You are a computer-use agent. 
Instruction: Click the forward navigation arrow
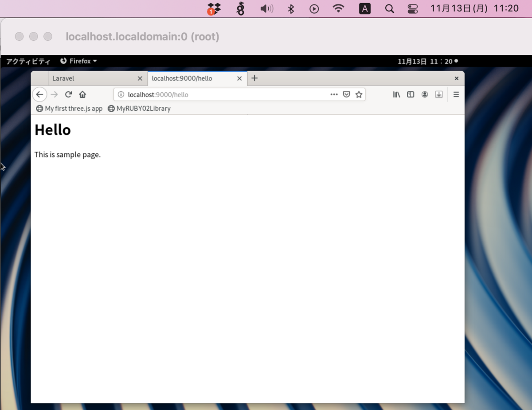click(x=54, y=94)
